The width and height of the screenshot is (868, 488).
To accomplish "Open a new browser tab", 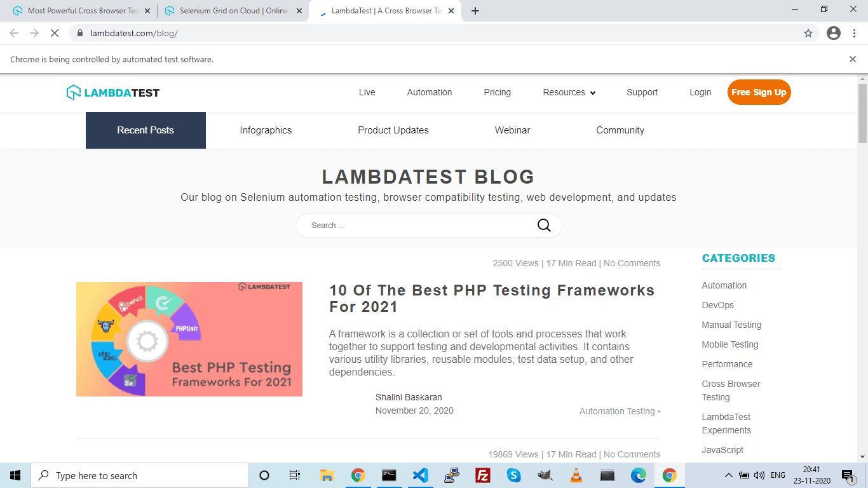I will pyautogui.click(x=475, y=11).
